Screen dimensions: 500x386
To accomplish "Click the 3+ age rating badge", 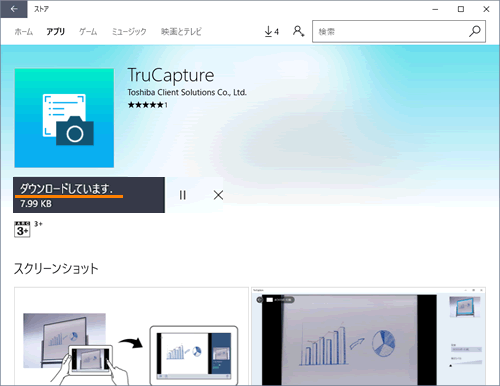I will click(x=22, y=229).
